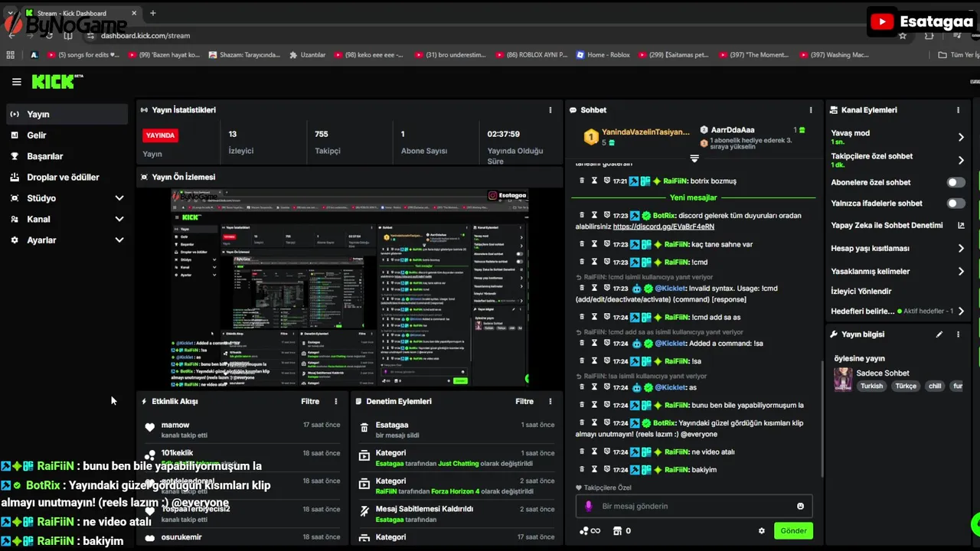This screenshot has height=551, width=980.
Task: Click the pencil edit icon in Yayın bilgisi
Action: [939, 334]
